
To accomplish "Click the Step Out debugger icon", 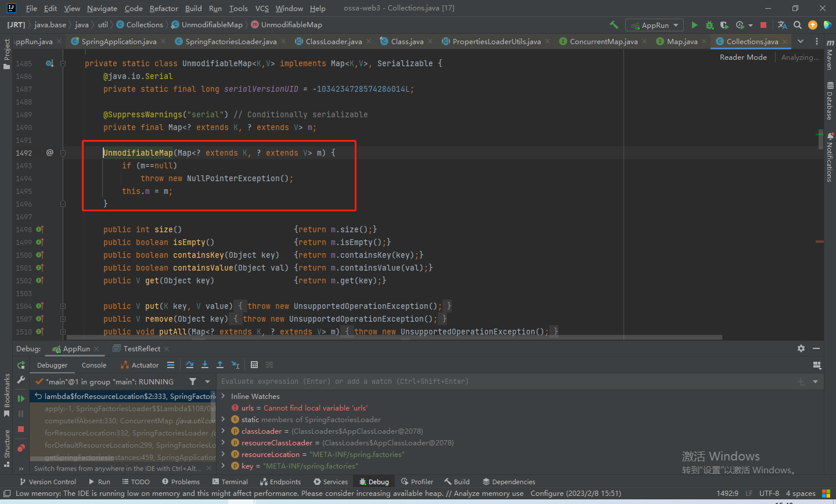I will point(220,365).
